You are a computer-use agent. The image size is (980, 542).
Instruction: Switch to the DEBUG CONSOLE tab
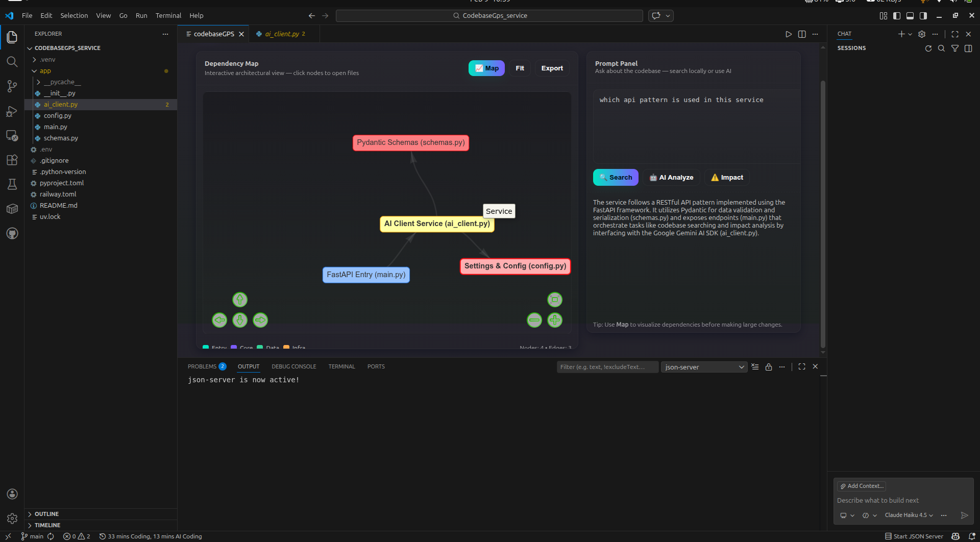[x=294, y=367]
